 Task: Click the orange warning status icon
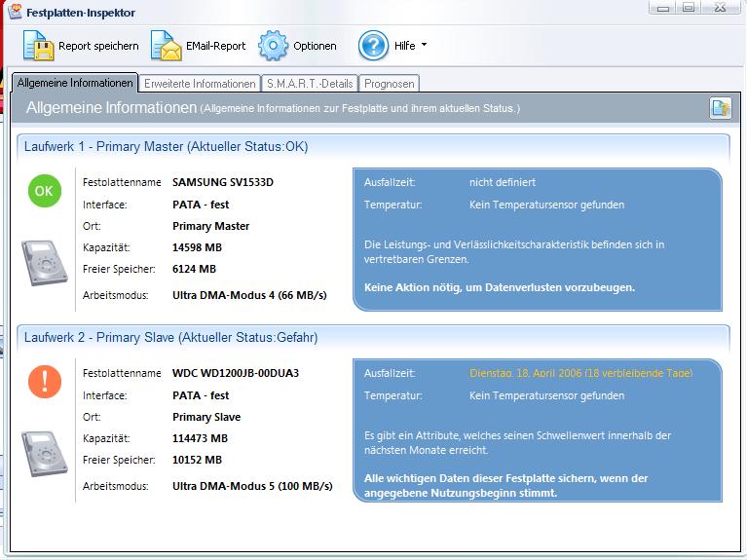tap(45, 381)
